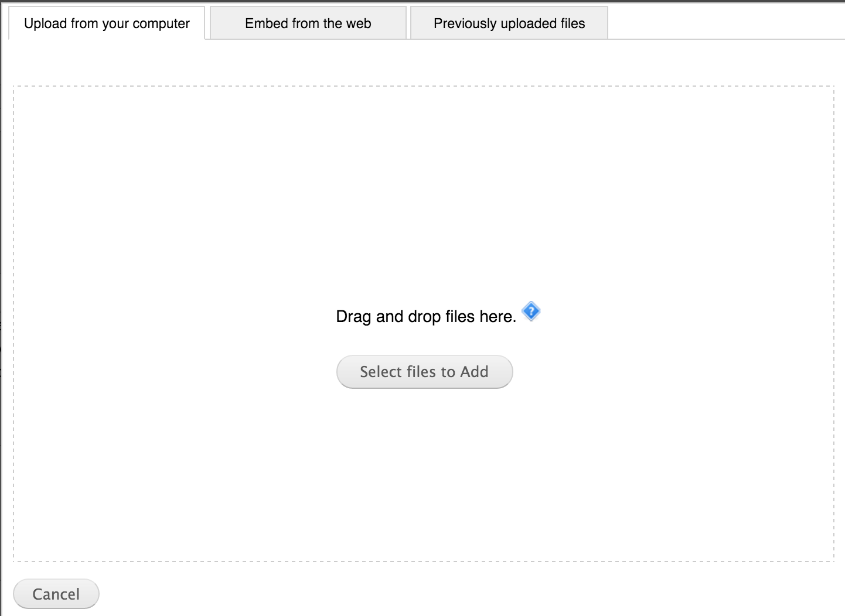
Task: Select the Upload from your computer tab
Action: [107, 23]
